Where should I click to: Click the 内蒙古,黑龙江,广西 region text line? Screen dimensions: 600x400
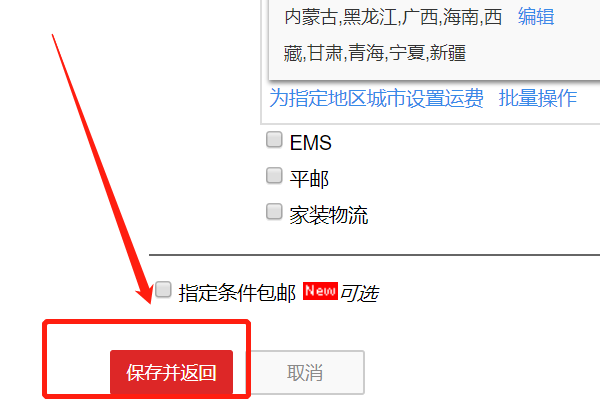pyautogui.click(x=393, y=17)
